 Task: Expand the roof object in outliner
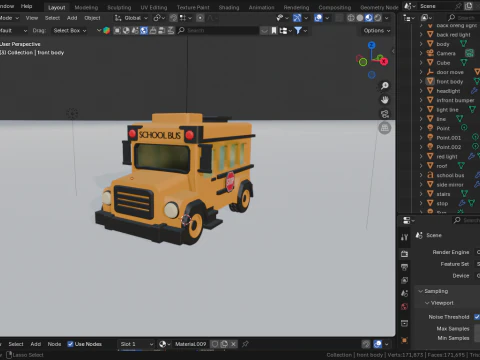tap(421, 166)
